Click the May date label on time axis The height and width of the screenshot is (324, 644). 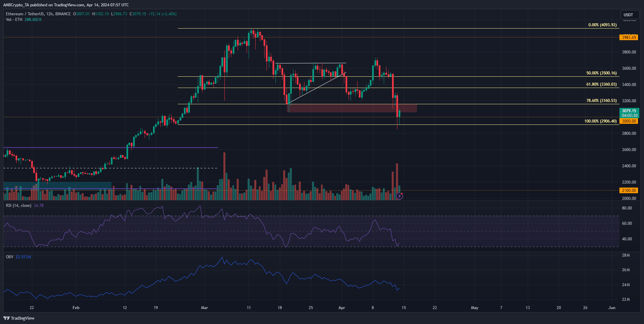coord(475,308)
